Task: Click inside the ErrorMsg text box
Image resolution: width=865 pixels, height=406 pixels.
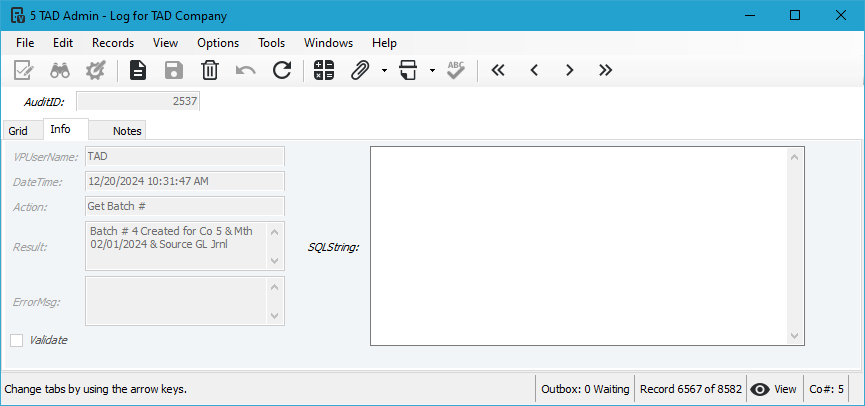Action: [x=177, y=301]
